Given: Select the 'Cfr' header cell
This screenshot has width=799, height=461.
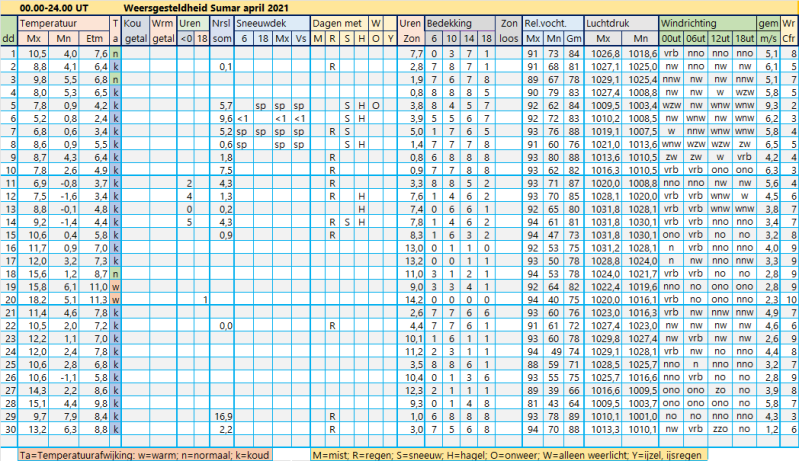Looking at the screenshot, I should click(x=789, y=38).
